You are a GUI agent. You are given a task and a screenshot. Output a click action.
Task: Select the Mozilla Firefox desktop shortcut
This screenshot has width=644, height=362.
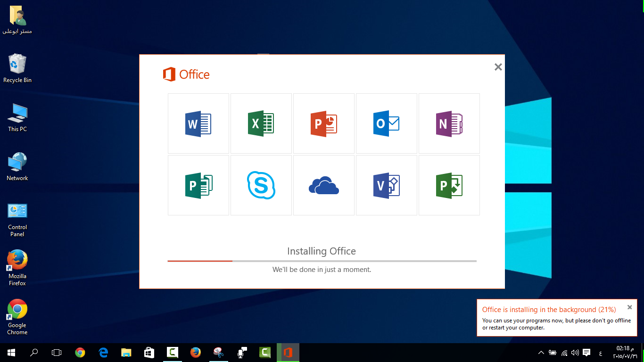coord(17,268)
